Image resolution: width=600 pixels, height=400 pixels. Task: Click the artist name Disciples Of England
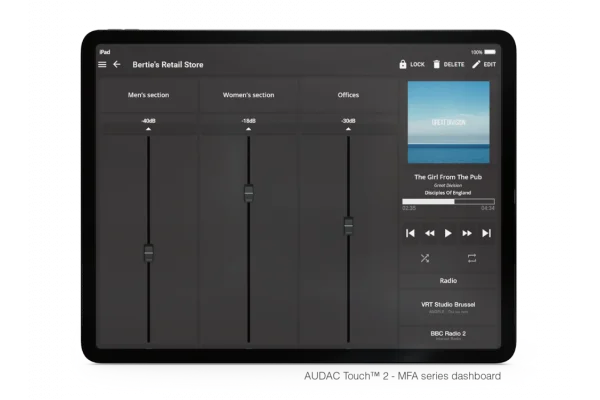(448, 193)
